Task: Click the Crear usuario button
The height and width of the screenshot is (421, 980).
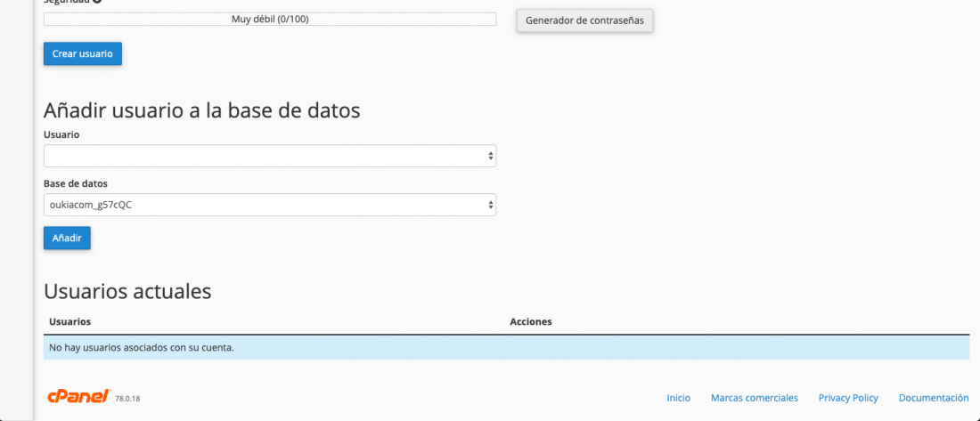Action: (x=83, y=53)
